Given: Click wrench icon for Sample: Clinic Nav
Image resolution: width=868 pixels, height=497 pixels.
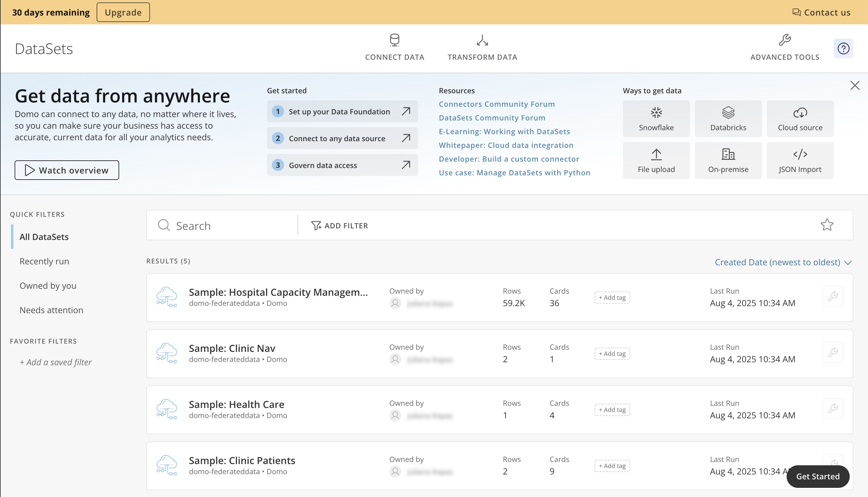Looking at the screenshot, I should tap(833, 352).
